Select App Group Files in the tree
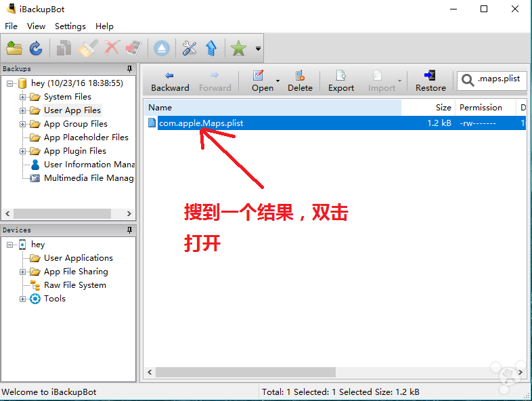Screen dimensions: 532x401 pyautogui.click(x=76, y=124)
